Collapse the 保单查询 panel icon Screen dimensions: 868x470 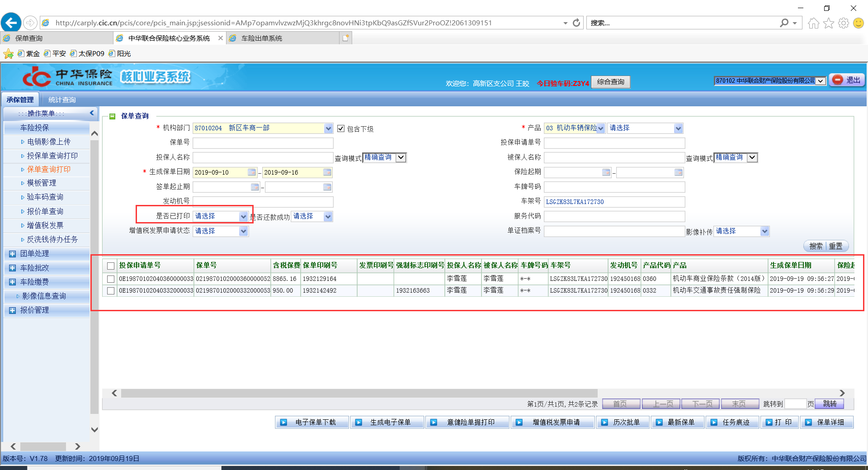(x=113, y=116)
